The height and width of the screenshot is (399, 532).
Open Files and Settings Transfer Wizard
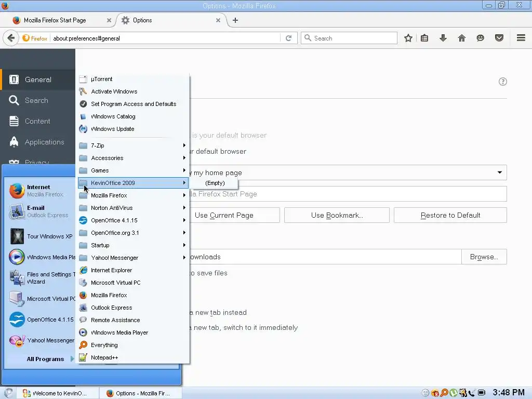pyautogui.click(x=41, y=278)
